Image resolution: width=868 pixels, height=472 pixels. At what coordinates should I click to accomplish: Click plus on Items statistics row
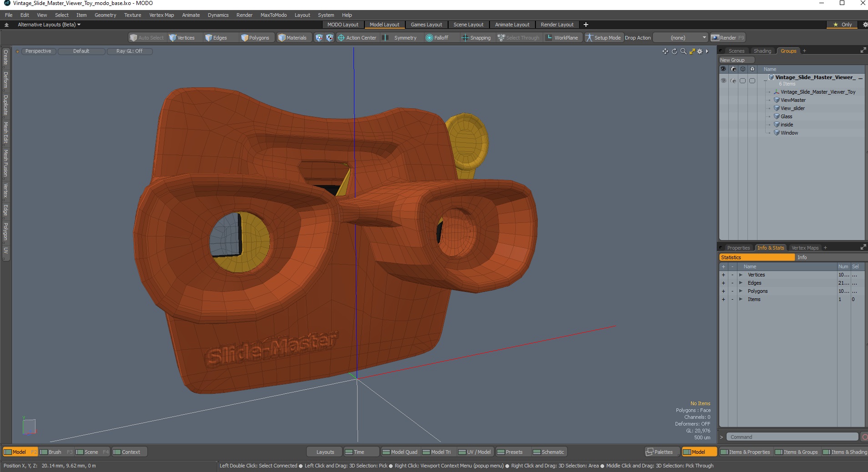coord(723,299)
